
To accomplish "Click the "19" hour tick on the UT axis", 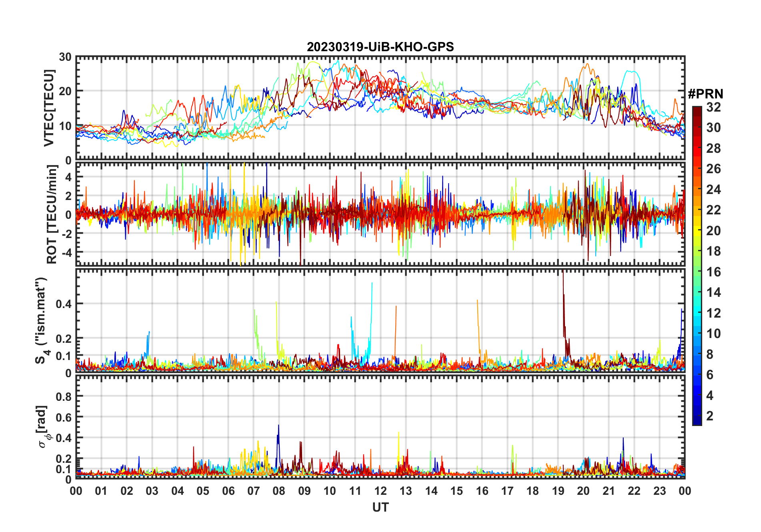I will pyautogui.click(x=558, y=491).
